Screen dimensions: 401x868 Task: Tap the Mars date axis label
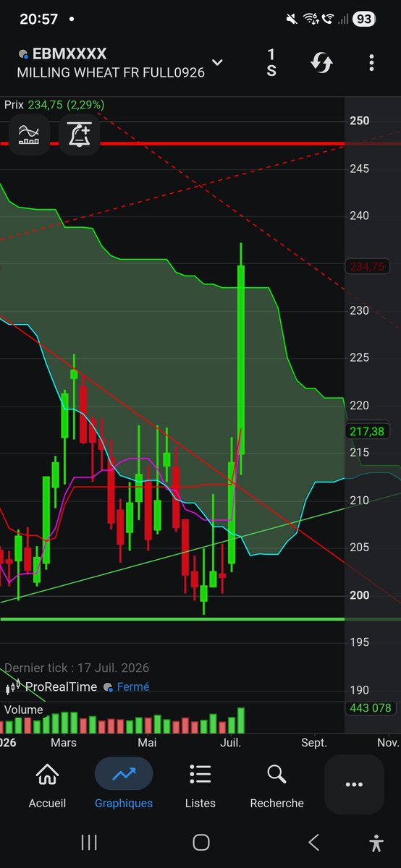pos(64,743)
